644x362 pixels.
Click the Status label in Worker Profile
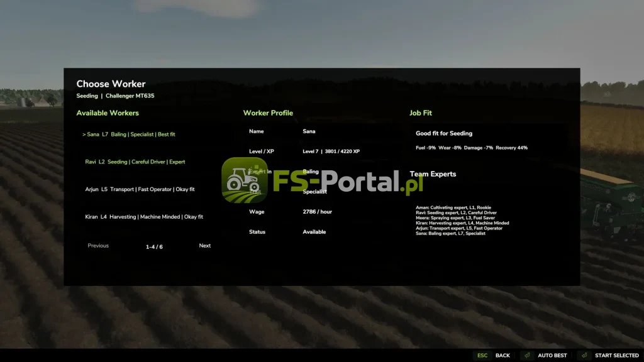point(257,232)
